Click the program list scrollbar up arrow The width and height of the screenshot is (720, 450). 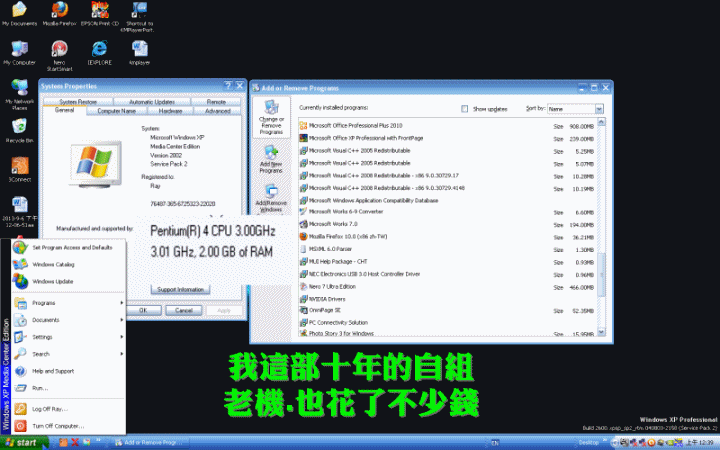click(x=602, y=122)
